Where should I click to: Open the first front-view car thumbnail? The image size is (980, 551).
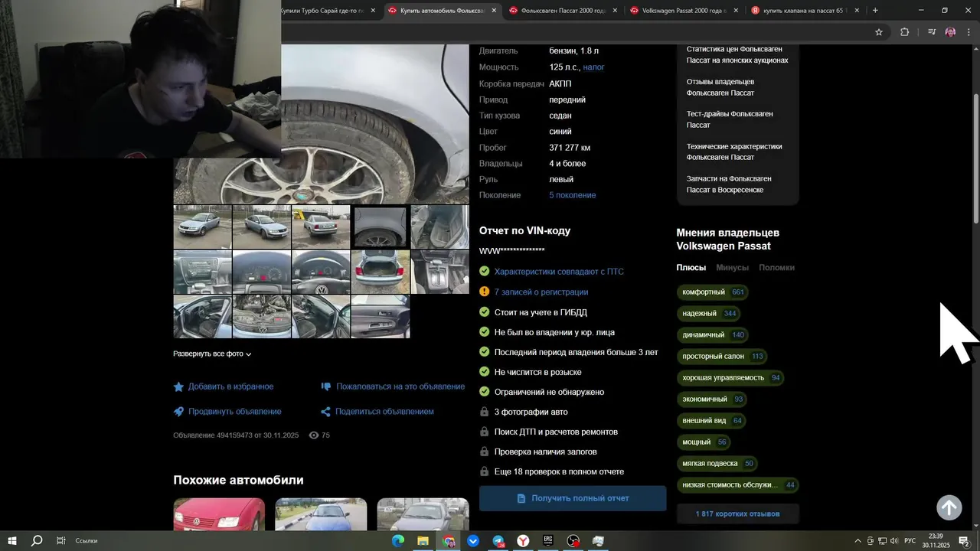coord(202,227)
